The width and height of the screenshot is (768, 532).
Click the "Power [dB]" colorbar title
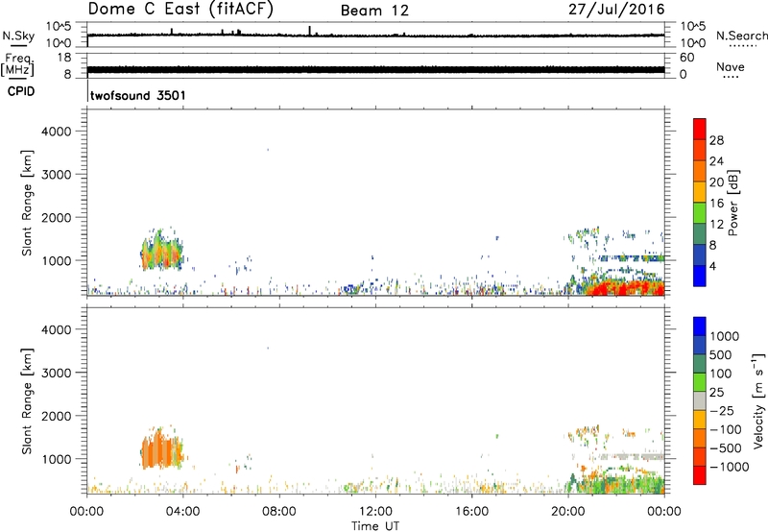732,203
